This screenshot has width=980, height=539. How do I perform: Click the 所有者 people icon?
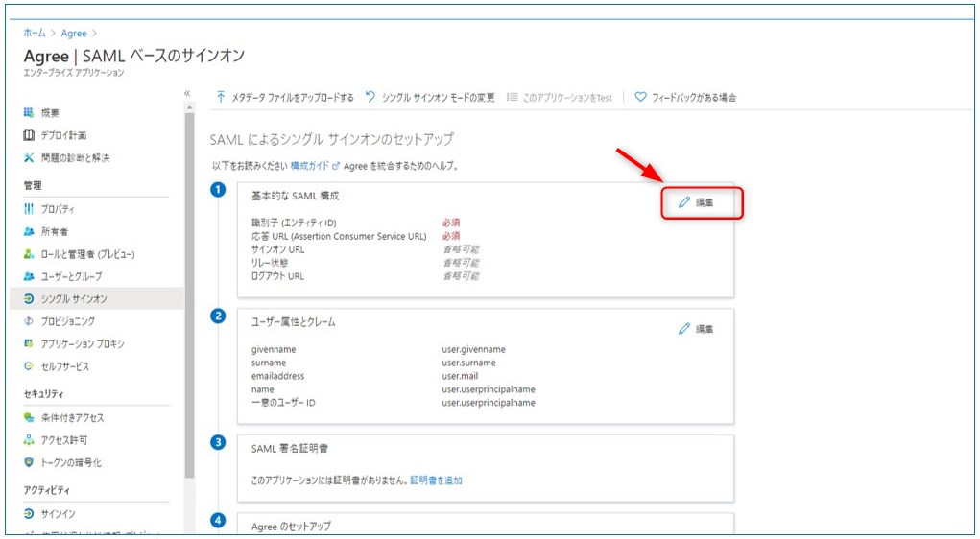pyautogui.click(x=28, y=232)
